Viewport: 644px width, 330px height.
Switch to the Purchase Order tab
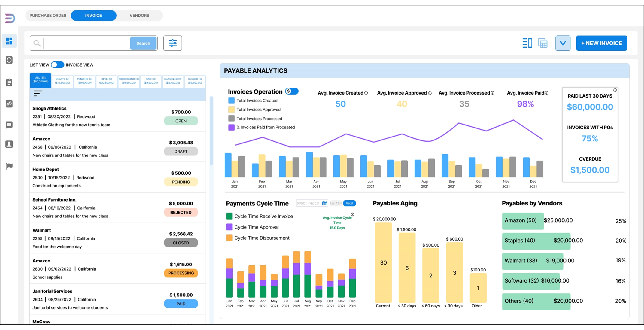(48, 16)
